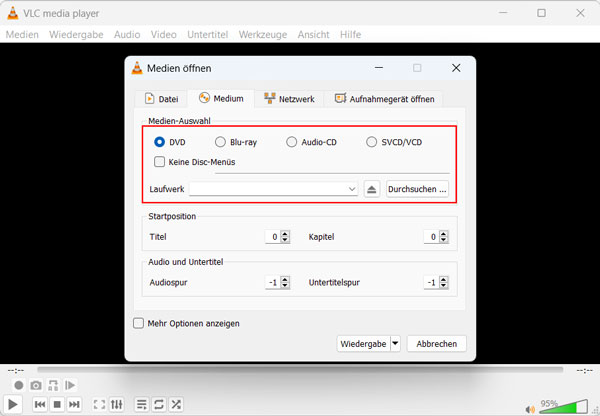Screen dimensions: 600x416
Task: Open the Ansicht menu
Action: (x=313, y=34)
